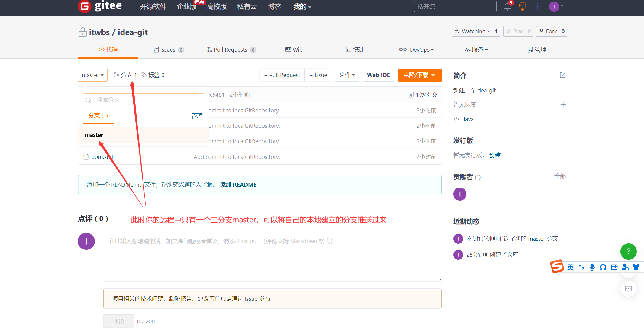Open the Sogou soft keyboard icon
The width and height of the screenshot is (644, 331).
pos(614,267)
